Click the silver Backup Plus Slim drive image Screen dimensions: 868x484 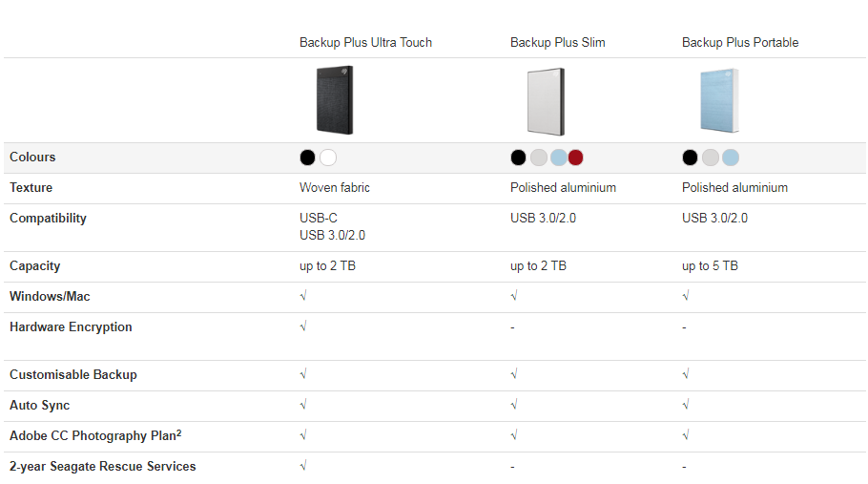(x=546, y=101)
